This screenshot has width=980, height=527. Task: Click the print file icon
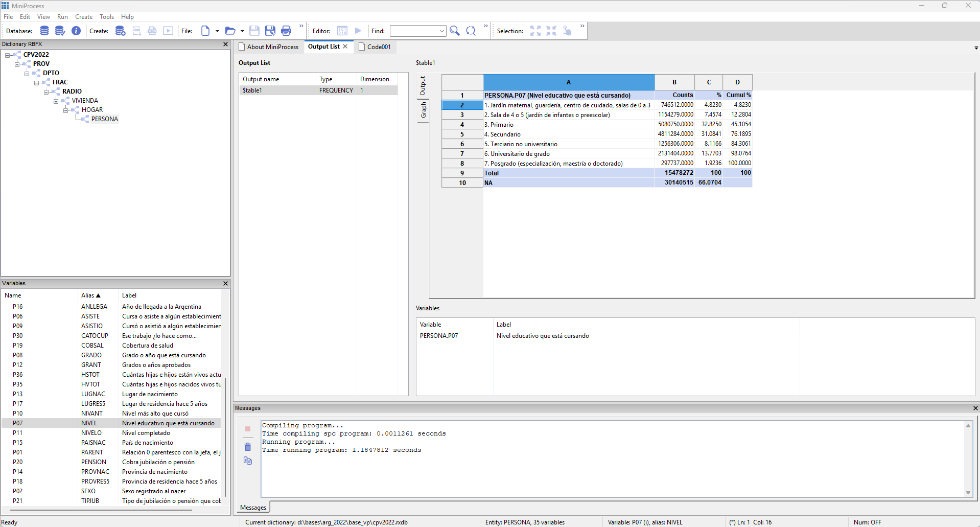tap(286, 31)
